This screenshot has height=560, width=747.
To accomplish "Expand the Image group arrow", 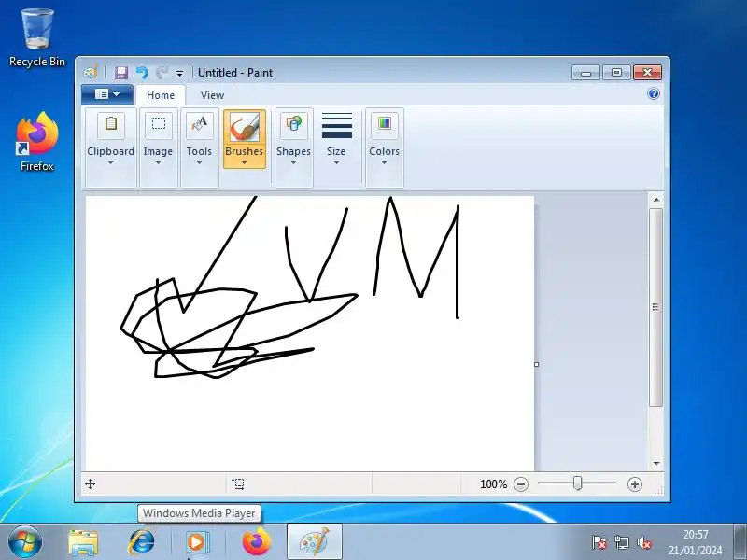I will 158,162.
